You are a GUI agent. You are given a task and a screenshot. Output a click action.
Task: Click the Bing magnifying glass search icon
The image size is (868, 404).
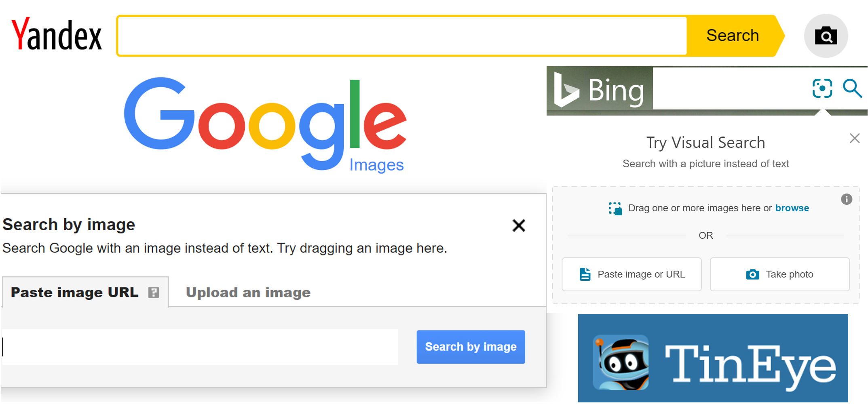coord(852,88)
